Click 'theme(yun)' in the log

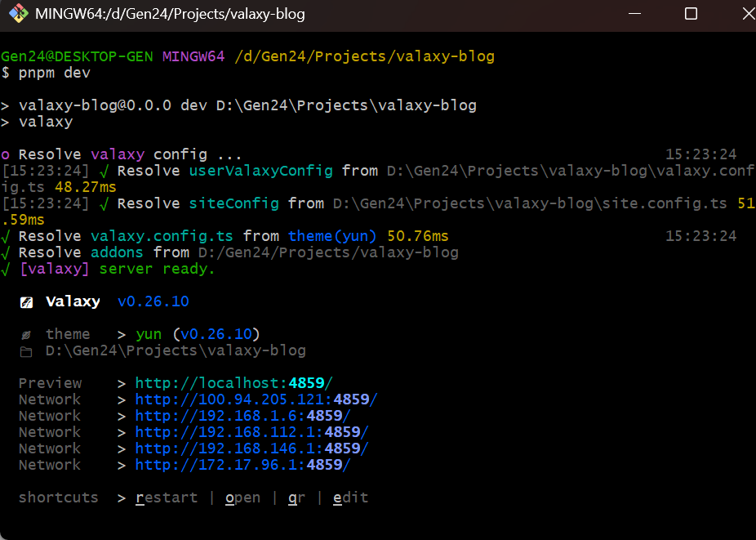[x=332, y=236]
